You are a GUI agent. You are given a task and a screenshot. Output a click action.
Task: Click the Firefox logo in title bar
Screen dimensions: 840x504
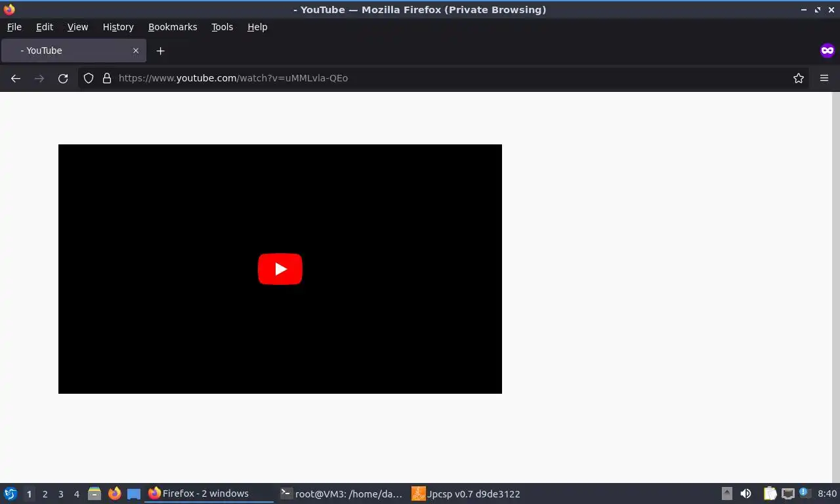coord(9,9)
